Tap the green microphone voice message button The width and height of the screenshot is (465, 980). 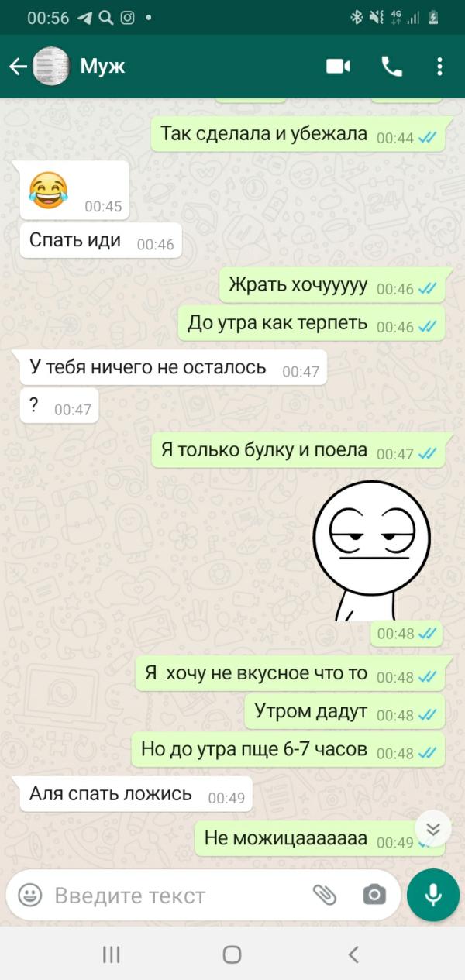point(433,895)
